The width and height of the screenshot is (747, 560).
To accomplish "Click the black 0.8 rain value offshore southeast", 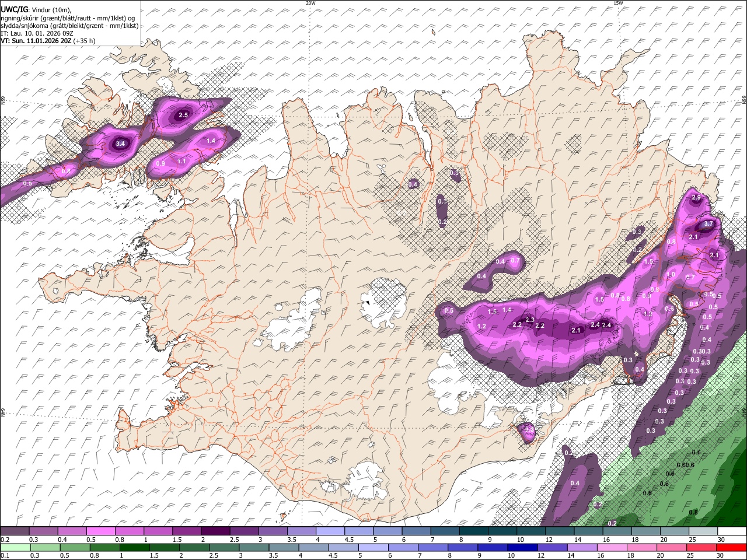I will tap(693, 512).
